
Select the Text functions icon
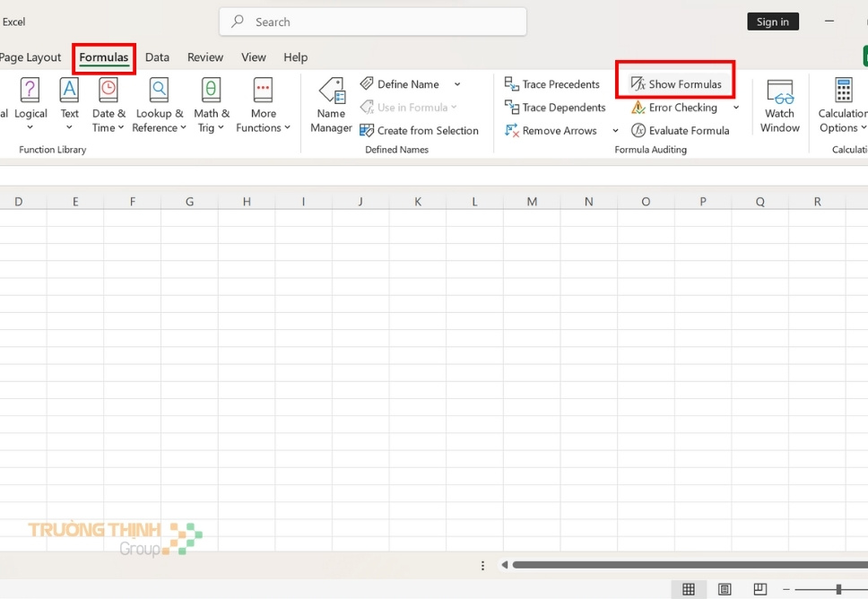coord(69,103)
